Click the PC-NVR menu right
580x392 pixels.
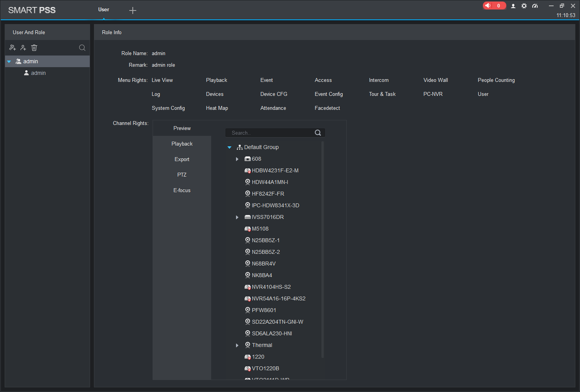click(433, 94)
